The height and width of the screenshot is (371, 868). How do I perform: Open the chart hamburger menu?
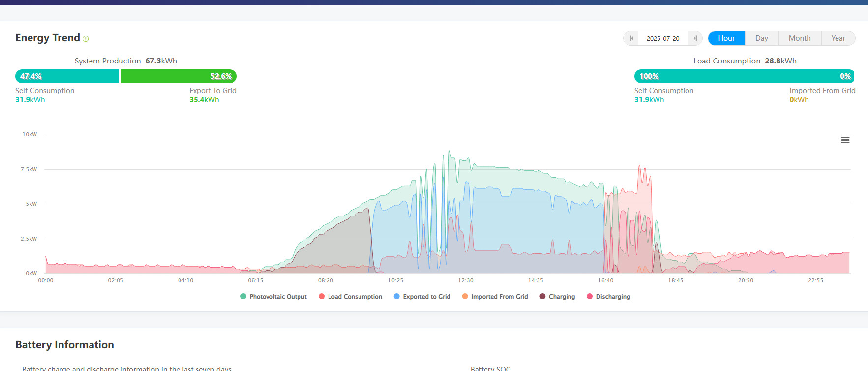click(x=845, y=140)
